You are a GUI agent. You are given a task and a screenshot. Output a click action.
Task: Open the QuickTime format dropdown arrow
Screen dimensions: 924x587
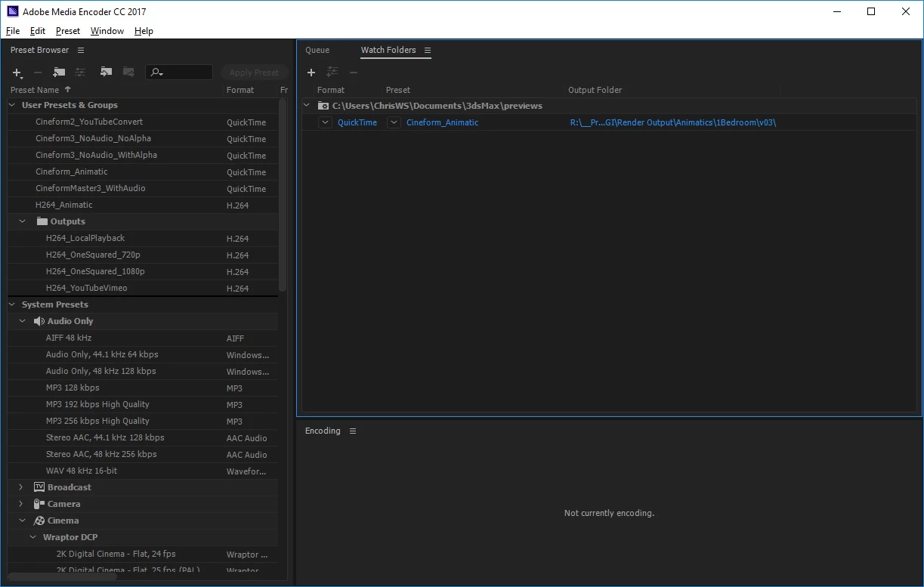[x=325, y=122]
